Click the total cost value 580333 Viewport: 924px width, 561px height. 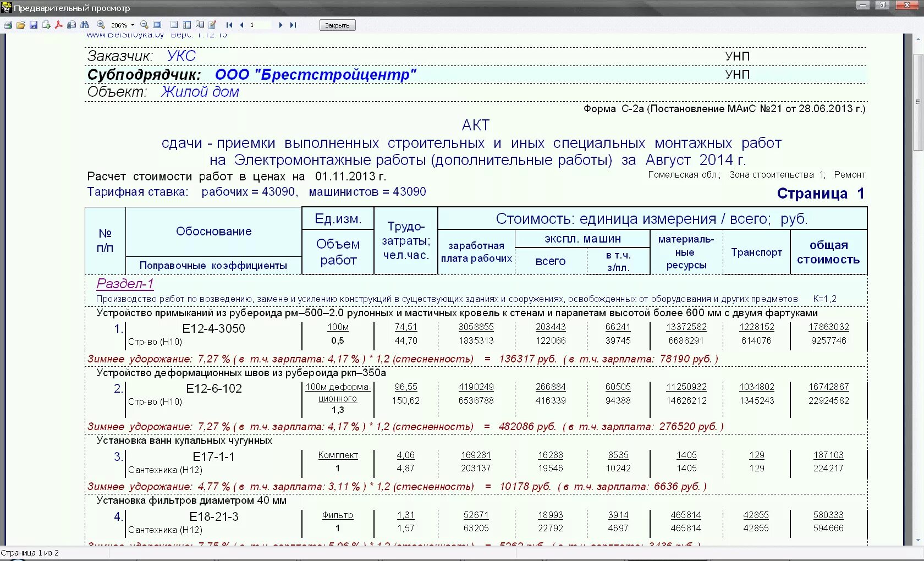point(828,515)
